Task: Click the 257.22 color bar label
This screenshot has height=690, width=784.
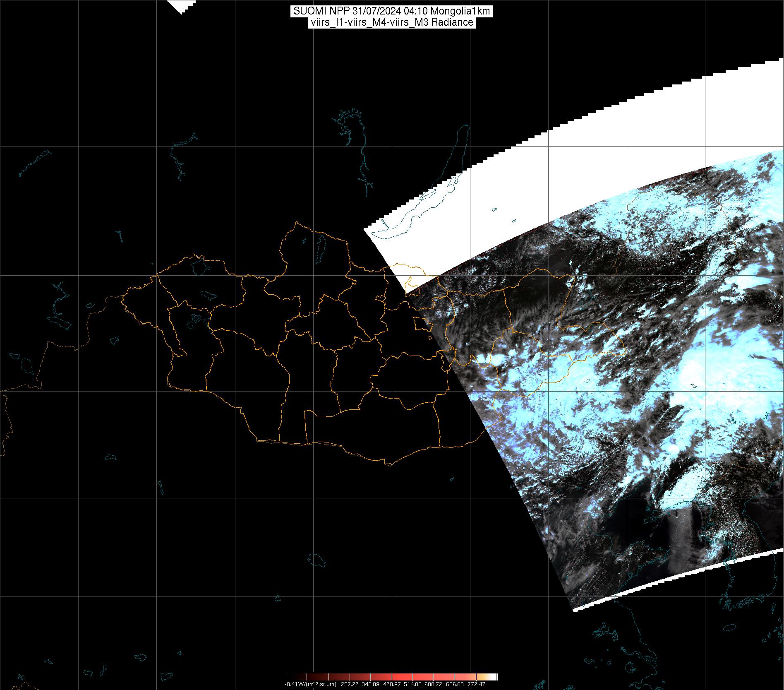Action: pyautogui.click(x=350, y=684)
